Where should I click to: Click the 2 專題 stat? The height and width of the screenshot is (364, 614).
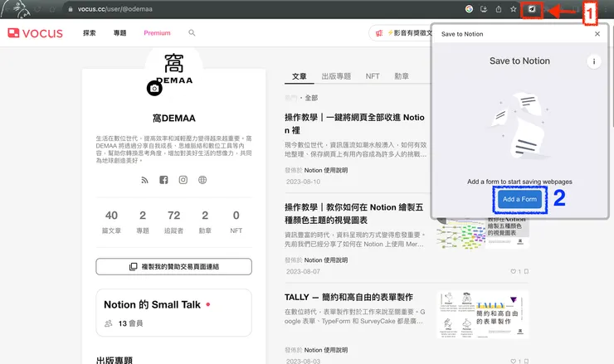click(143, 222)
